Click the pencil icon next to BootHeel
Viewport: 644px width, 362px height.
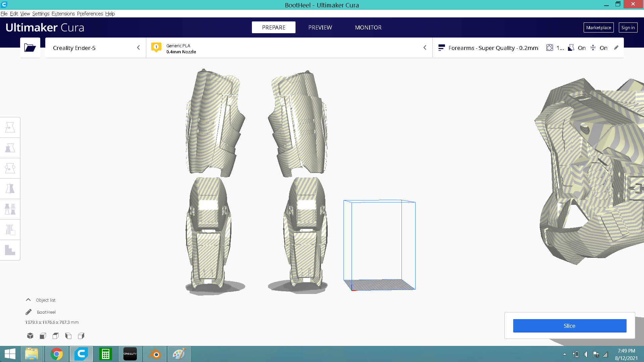(x=29, y=312)
